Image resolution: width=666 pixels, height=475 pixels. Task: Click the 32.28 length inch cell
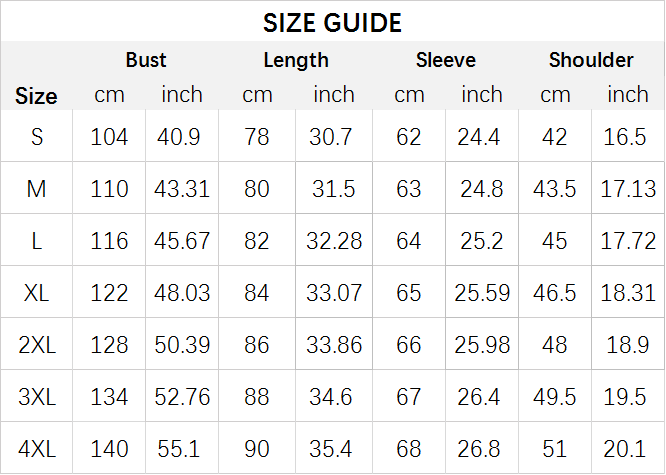pyautogui.click(x=334, y=241)
